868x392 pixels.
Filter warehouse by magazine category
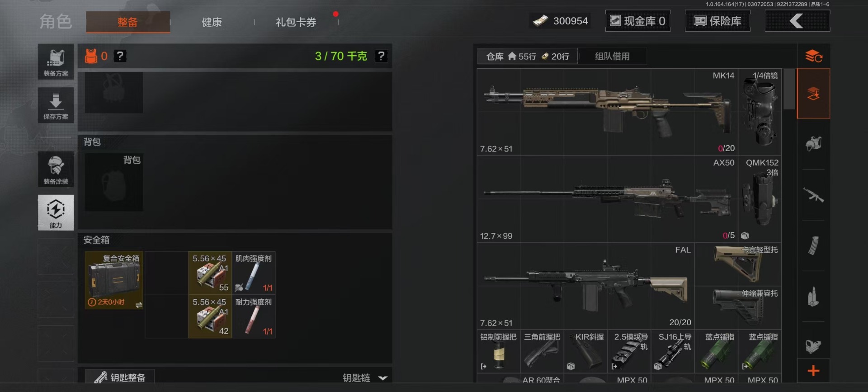[813, 246]
